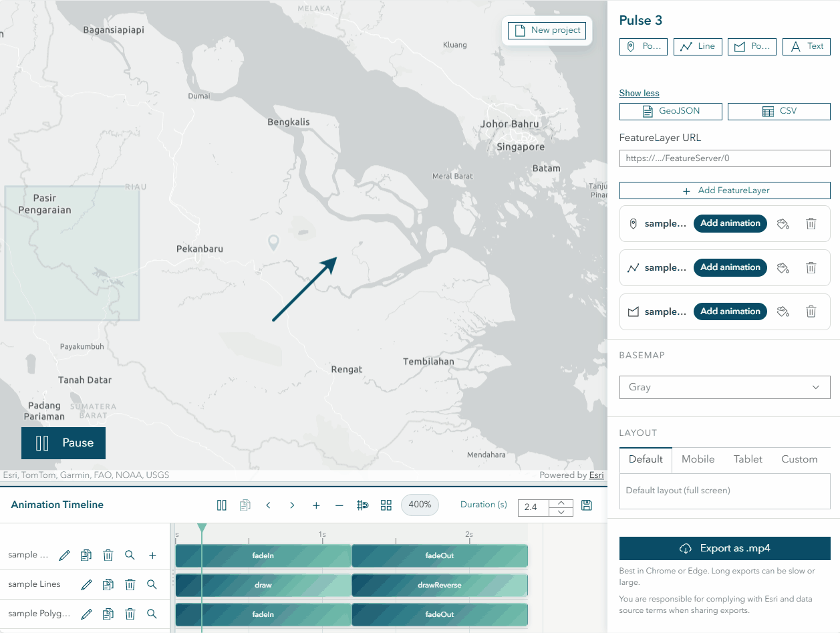This screenshot has height=633, width=840.
Task: Open style editor for the sample Points layer
Action: pyautogui.click(x=783, y=223)
